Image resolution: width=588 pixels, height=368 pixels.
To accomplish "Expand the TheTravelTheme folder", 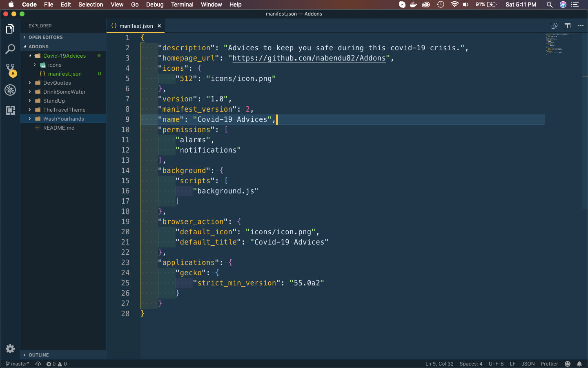I will pos(30,110).
